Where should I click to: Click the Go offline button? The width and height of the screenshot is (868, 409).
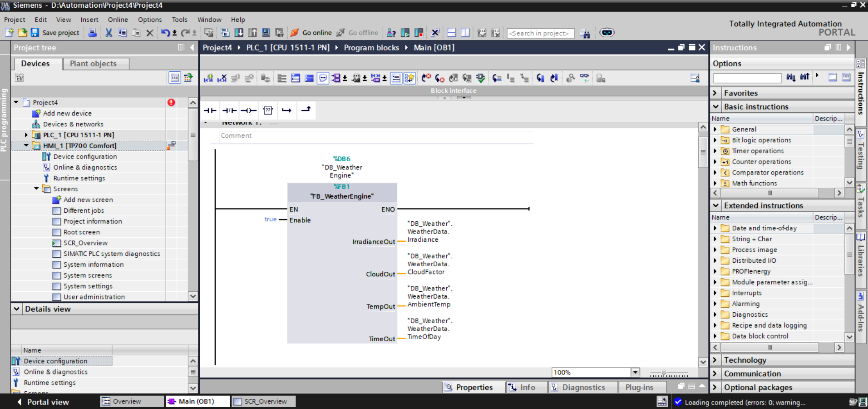(x=357, y=32)
